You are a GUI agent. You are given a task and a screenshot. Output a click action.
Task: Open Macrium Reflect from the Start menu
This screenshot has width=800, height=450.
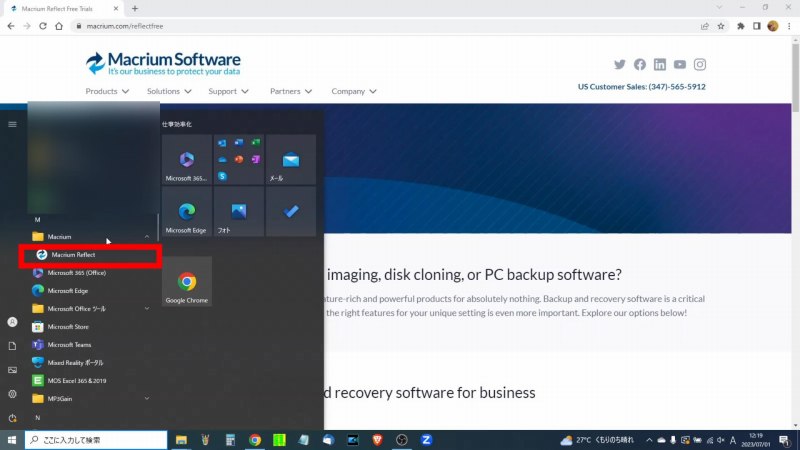90,255
